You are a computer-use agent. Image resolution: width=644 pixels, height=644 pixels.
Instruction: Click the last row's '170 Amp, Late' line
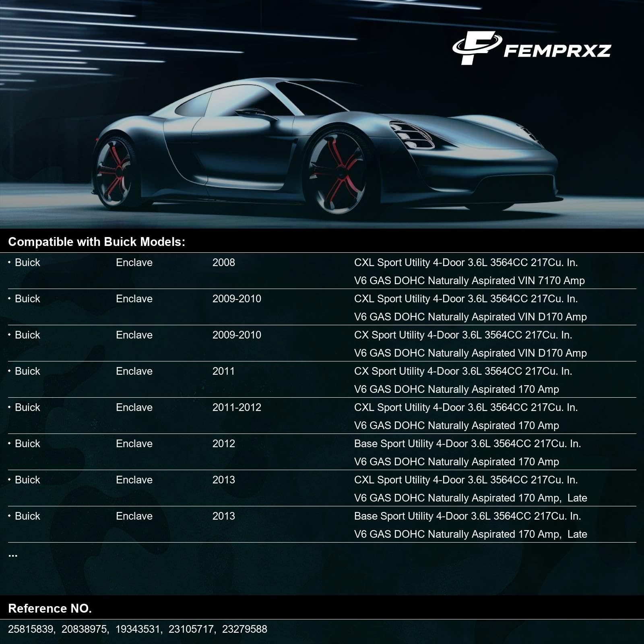[x=471, y=534]
